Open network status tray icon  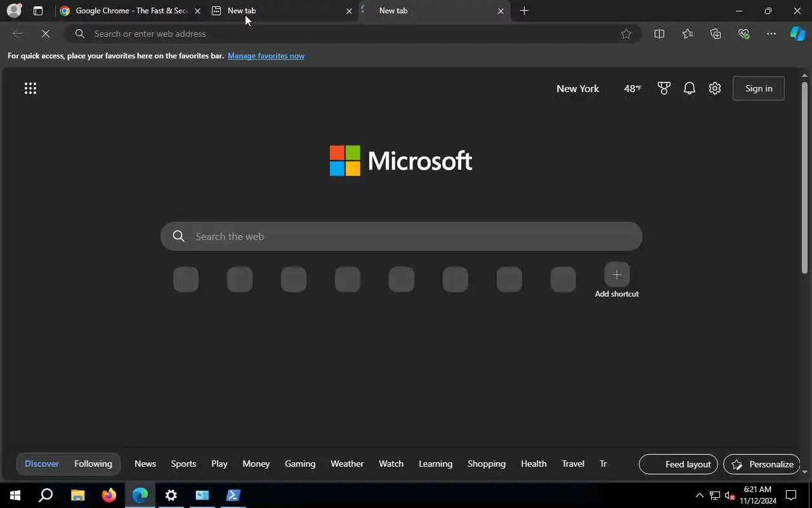(x=715, y=495)
